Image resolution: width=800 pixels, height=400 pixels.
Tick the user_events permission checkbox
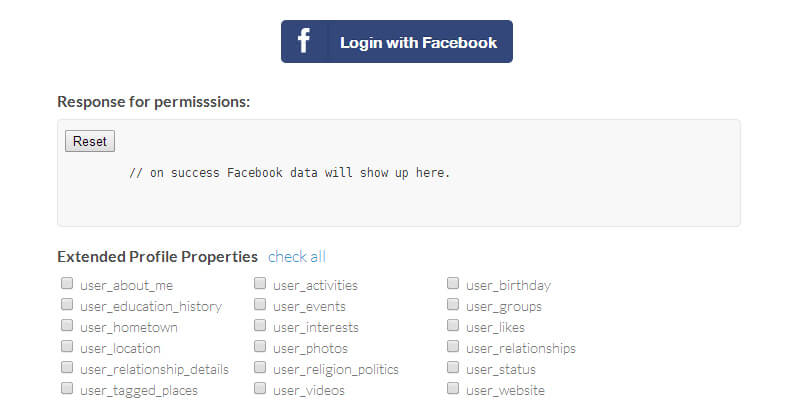tap(260, 305)
